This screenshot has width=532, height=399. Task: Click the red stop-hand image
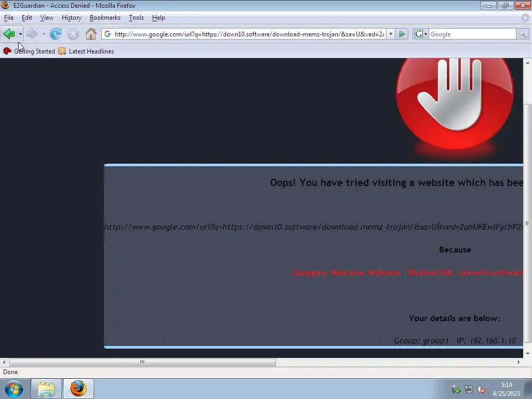(x=455, y=105)
